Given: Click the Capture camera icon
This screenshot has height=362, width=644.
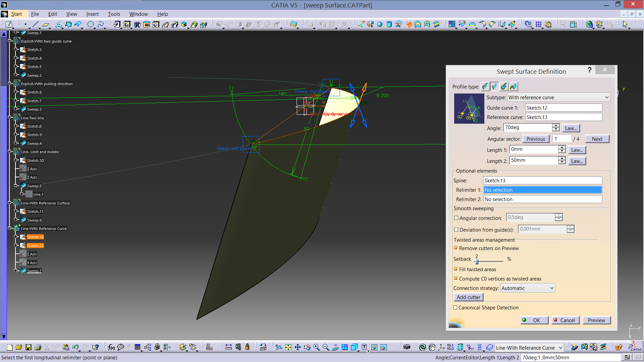Looking at the screenshot, I should pos(407,347).
